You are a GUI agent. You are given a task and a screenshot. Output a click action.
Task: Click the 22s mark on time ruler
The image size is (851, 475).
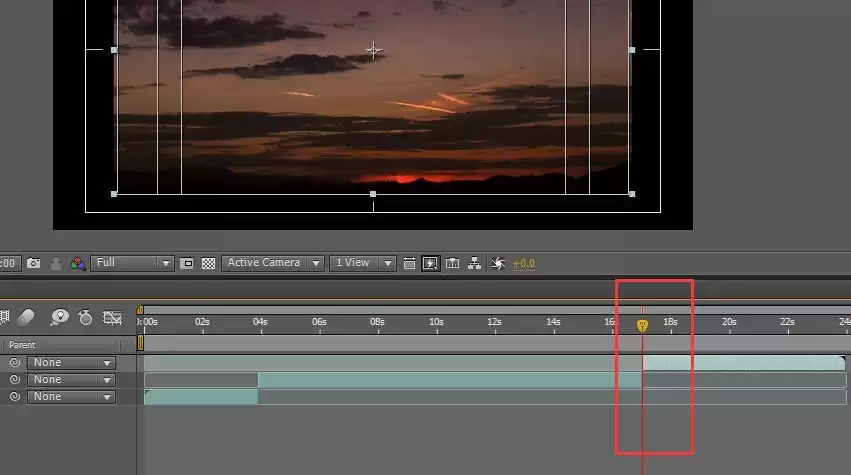tap(787, 322)
